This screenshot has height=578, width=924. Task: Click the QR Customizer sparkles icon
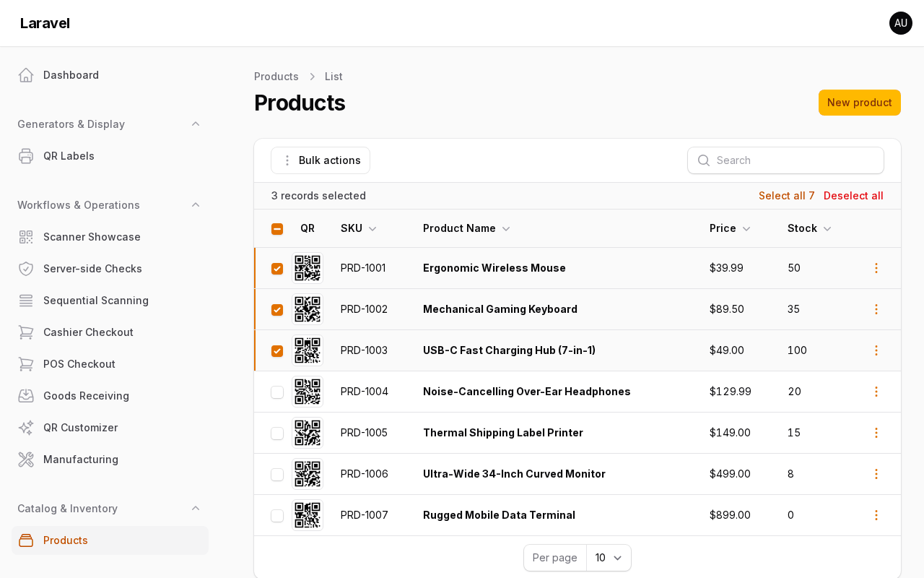pyautogui.click(x=26, y=428)
